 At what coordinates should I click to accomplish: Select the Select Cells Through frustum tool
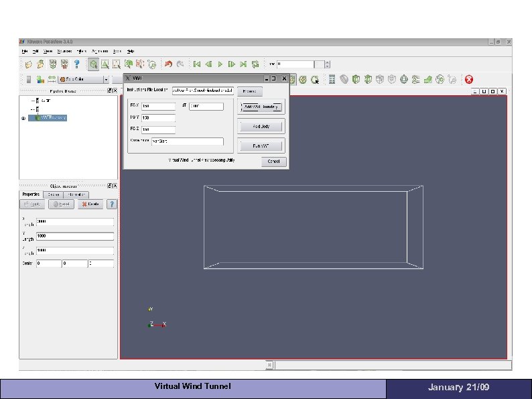[128, 64]
